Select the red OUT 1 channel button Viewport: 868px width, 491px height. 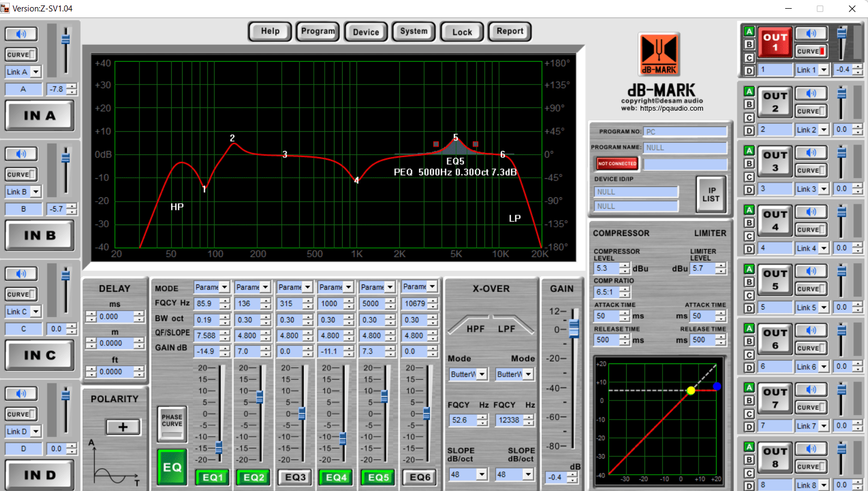[775, 43]
